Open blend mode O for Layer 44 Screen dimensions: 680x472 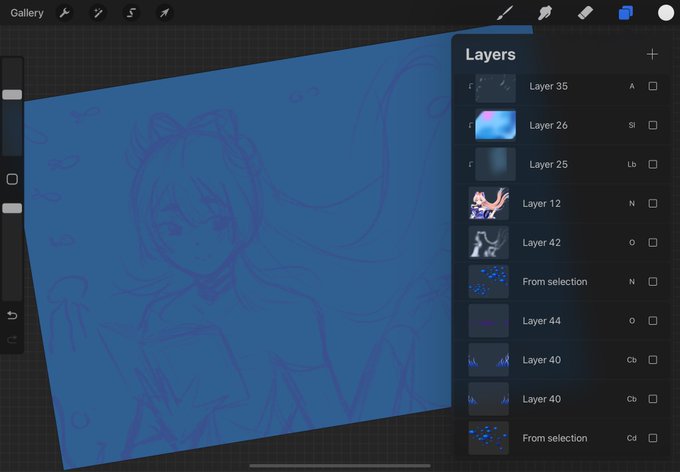tap(632, 321)
